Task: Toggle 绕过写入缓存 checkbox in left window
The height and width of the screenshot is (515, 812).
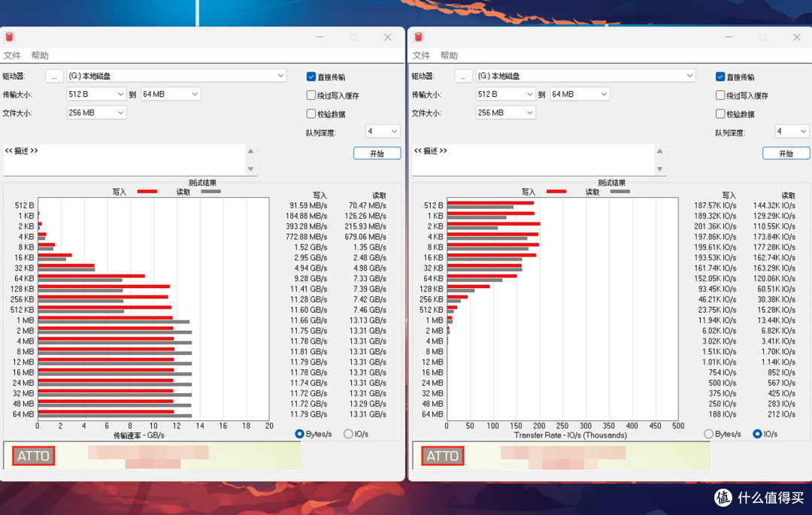Action: point(311,95)
